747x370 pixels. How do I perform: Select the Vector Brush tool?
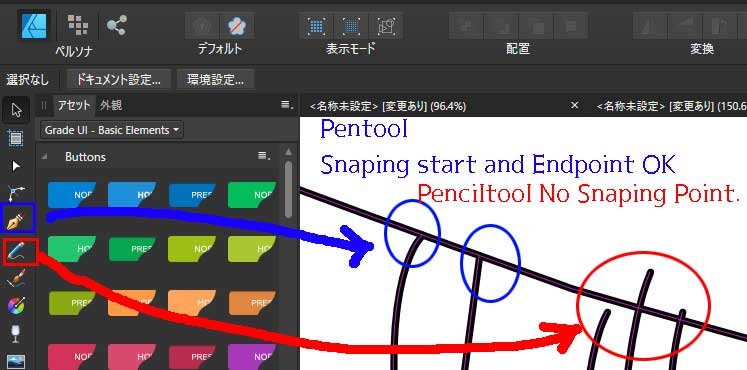coord(16,278)
